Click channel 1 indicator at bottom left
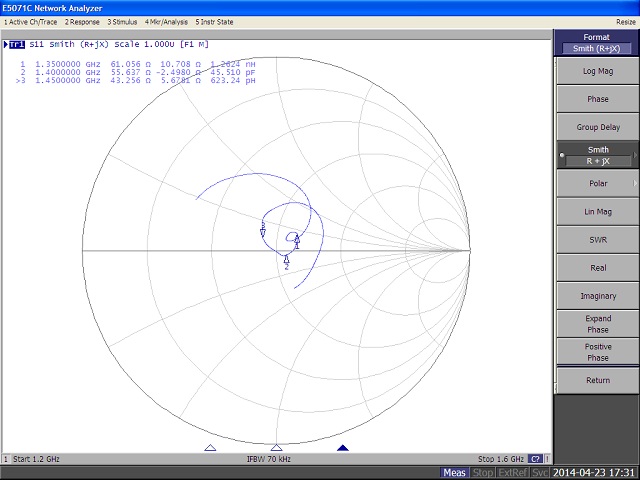This screenshot has width=640, height=480. (6, 460)
